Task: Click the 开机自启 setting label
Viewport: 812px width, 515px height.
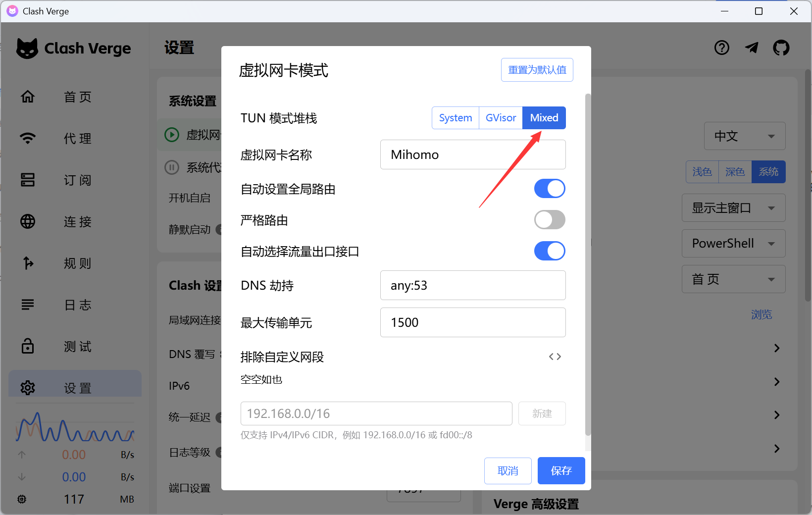Action: coord(190,198)
